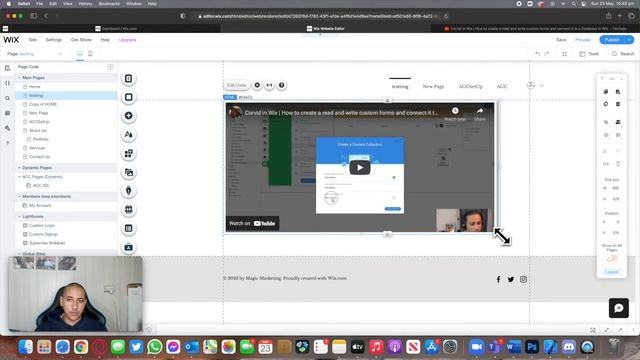The image size is (640, 360).
Task: Open the Ascend business tools briefcase icon
Action: click(129, 247)
